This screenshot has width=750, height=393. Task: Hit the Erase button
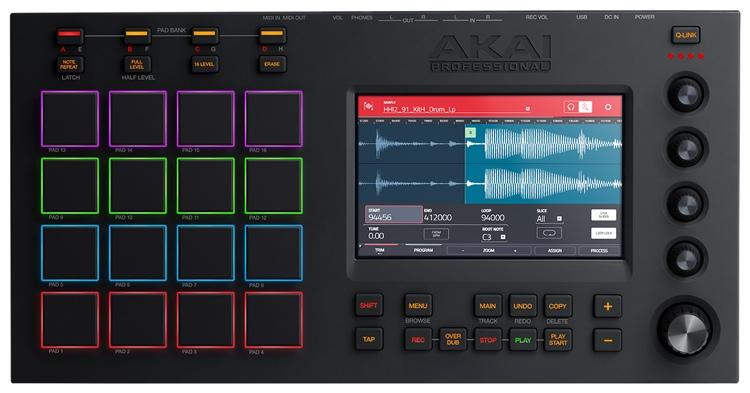click(x=272, y=65)
